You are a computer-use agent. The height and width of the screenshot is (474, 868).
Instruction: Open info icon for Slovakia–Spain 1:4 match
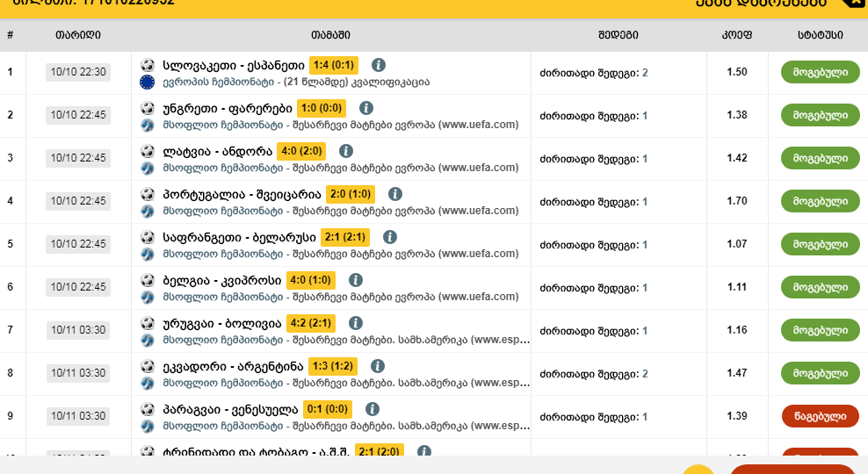click(378, 65)
